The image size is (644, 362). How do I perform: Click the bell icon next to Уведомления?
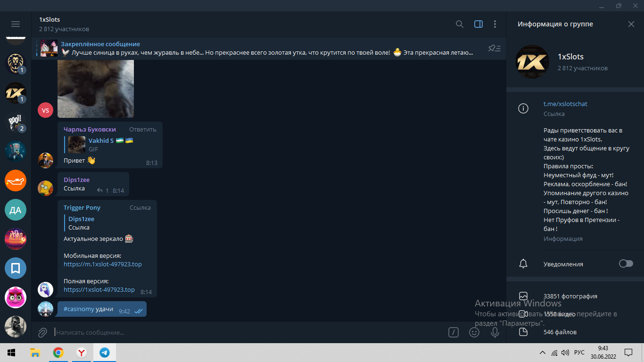point(523,263)
